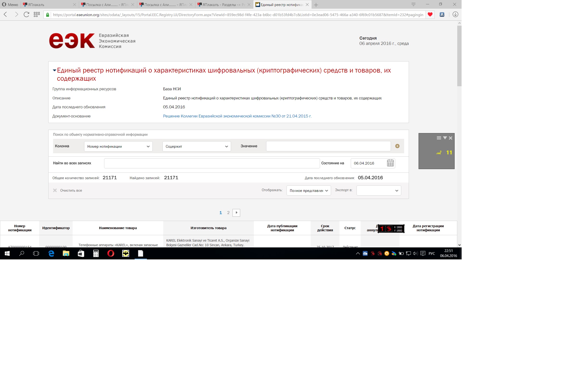Click the next page arrow button

click(236, 213)
